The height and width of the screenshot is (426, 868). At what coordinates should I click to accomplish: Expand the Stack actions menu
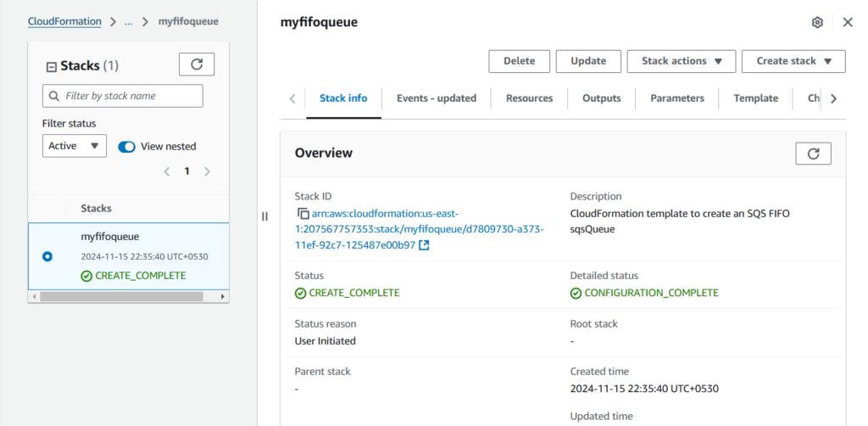[682, 61]
